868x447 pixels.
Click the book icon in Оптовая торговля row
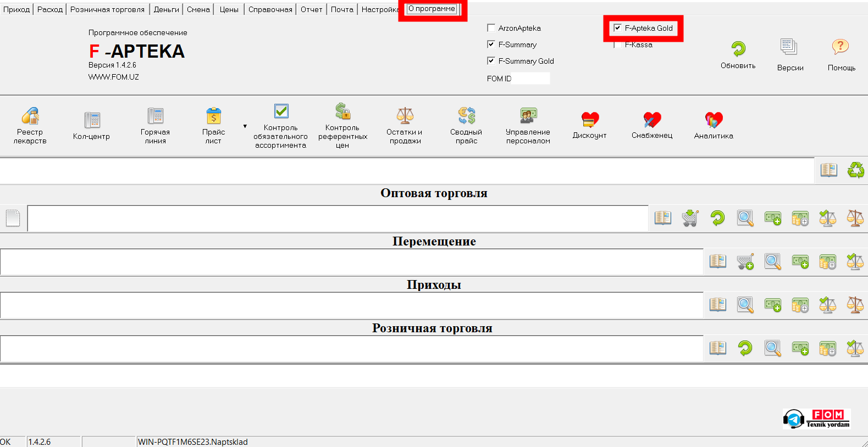point(663,218)
